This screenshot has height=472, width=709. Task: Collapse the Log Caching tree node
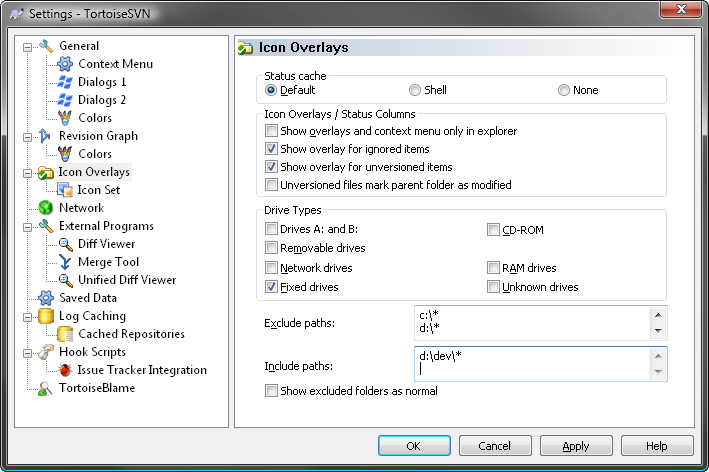point(28,317)
